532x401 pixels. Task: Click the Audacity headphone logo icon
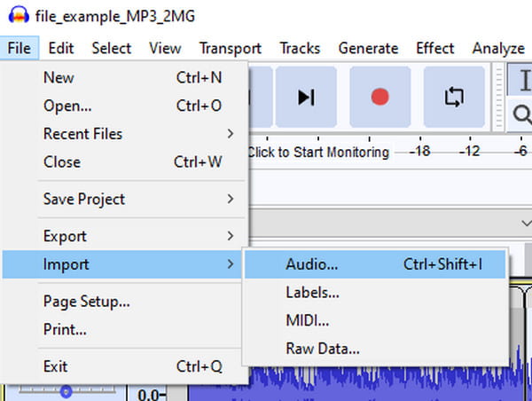12,16
